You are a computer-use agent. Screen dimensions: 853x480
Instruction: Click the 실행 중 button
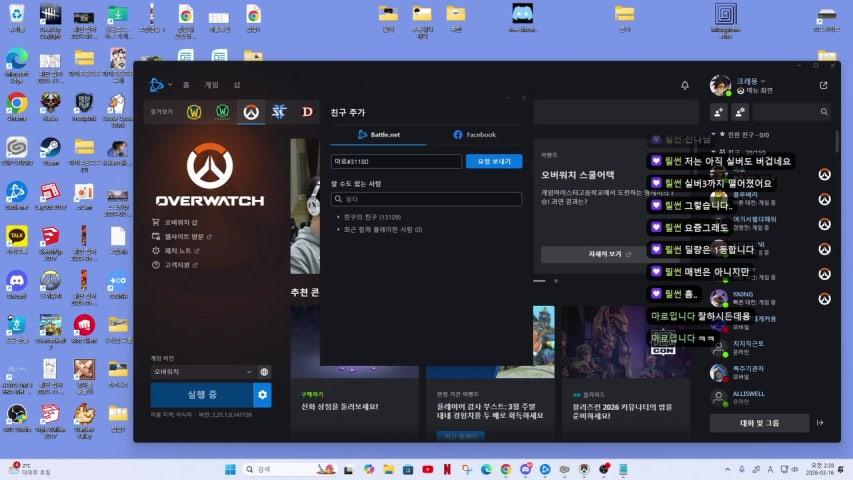coord(202,395)
